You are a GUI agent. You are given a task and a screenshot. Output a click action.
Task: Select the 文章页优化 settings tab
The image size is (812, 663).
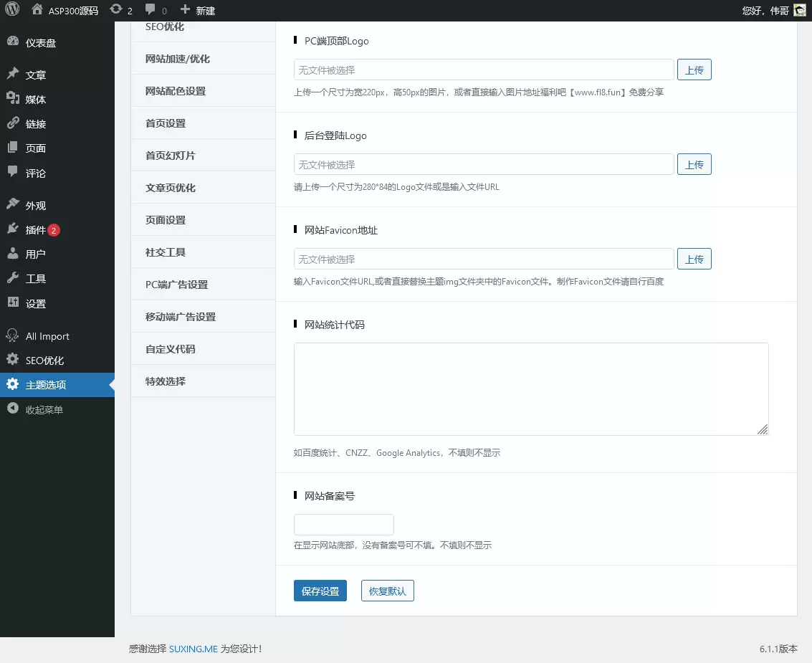203,188
